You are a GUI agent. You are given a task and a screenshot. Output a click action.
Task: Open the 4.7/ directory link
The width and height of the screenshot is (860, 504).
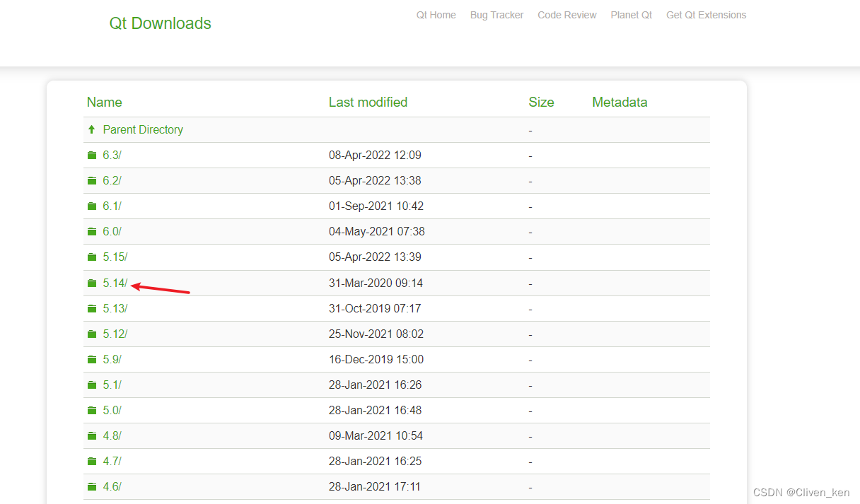coord(112,461)
